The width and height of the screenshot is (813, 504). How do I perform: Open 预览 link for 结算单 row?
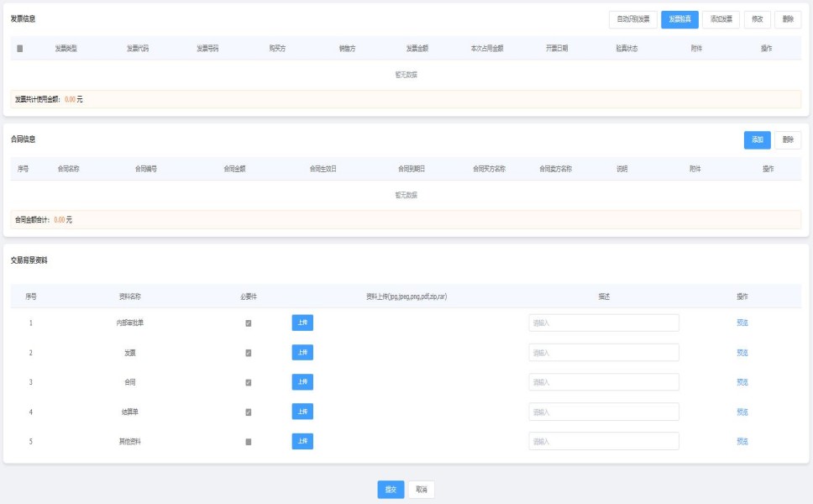742,412
